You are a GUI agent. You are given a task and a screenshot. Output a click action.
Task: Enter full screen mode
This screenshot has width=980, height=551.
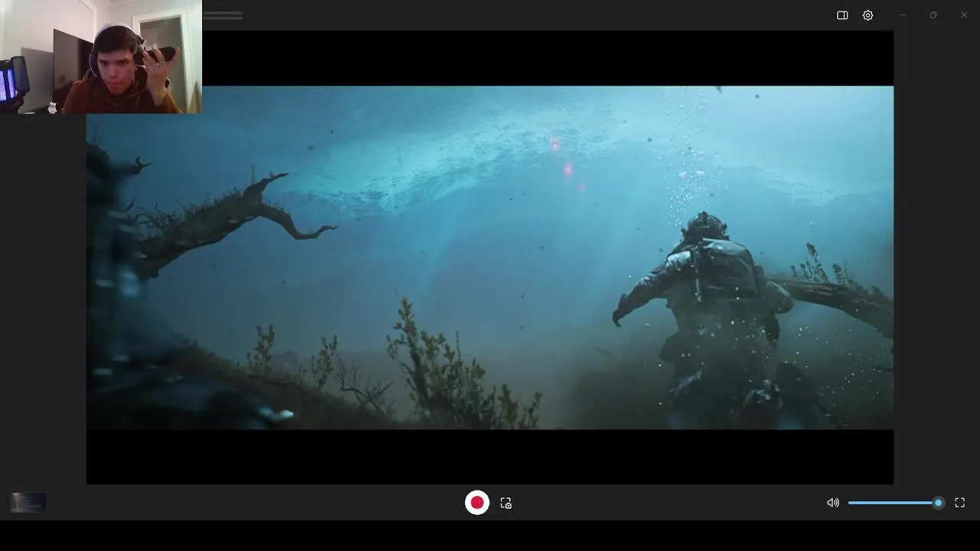[x=960, y=503]
